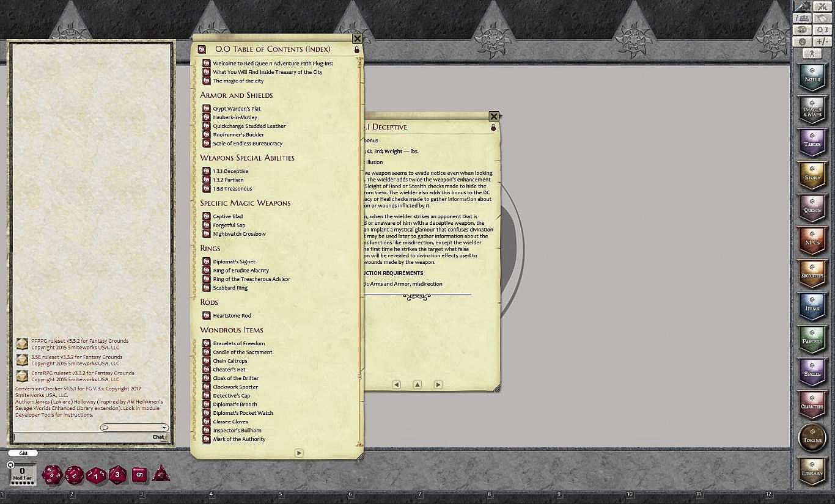Select Candle of the Sacrament text

click(243, 352)
